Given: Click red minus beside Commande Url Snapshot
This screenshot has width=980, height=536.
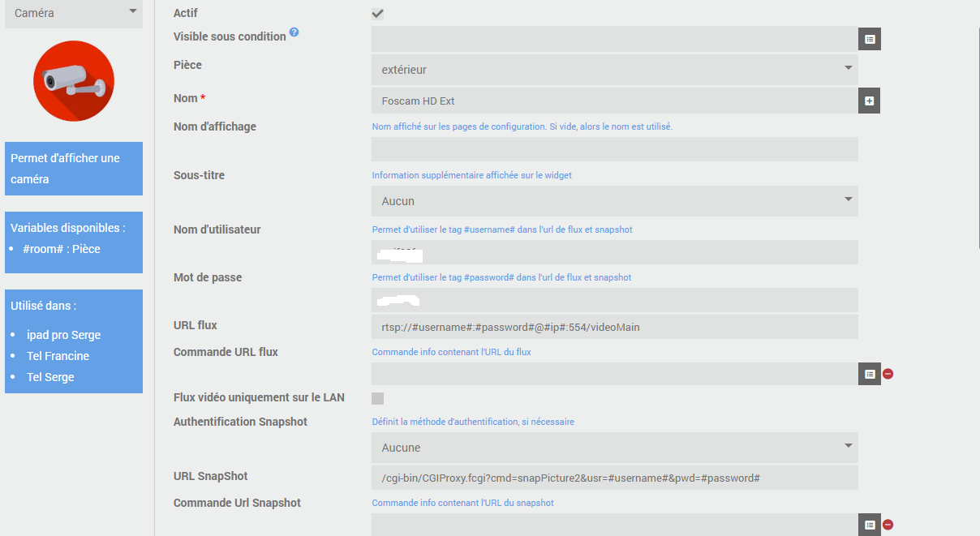Looking at the screenshot, I should pos(888,525).
